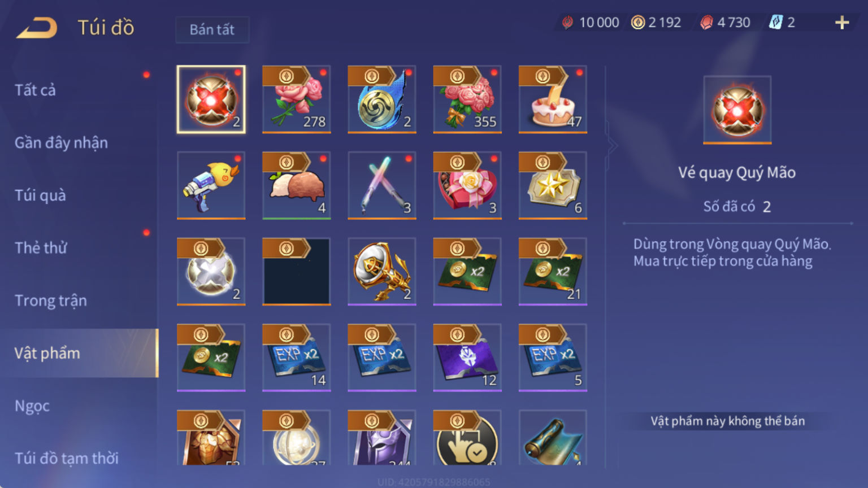
Task: Pick the heart chocolate box item
Action: tap(467, 185)
